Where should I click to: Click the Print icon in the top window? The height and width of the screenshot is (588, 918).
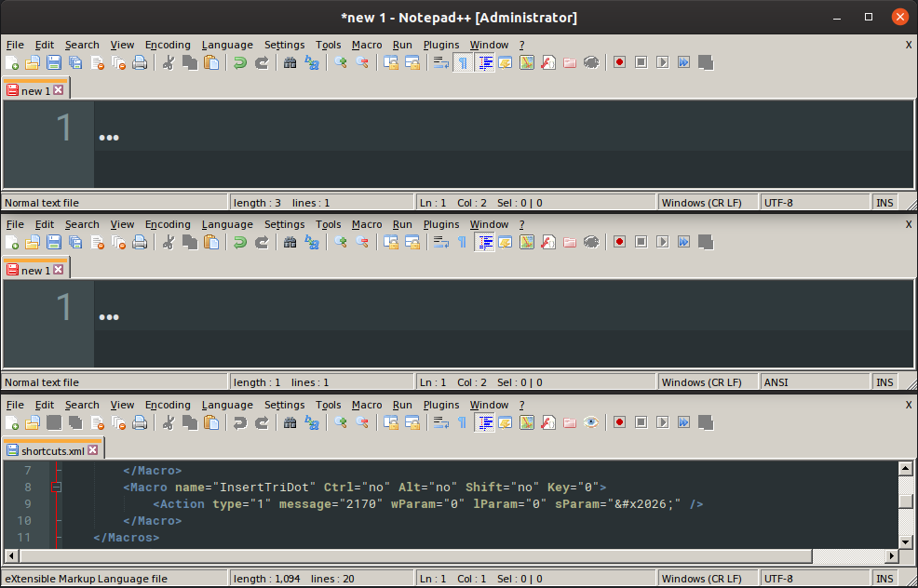click(140, 62)
